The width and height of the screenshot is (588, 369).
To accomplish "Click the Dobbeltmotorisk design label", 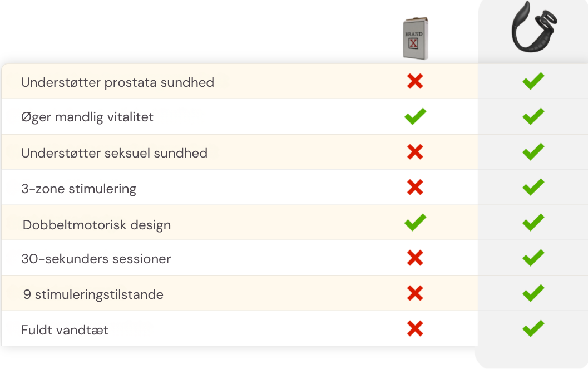I will pos(97,225).
